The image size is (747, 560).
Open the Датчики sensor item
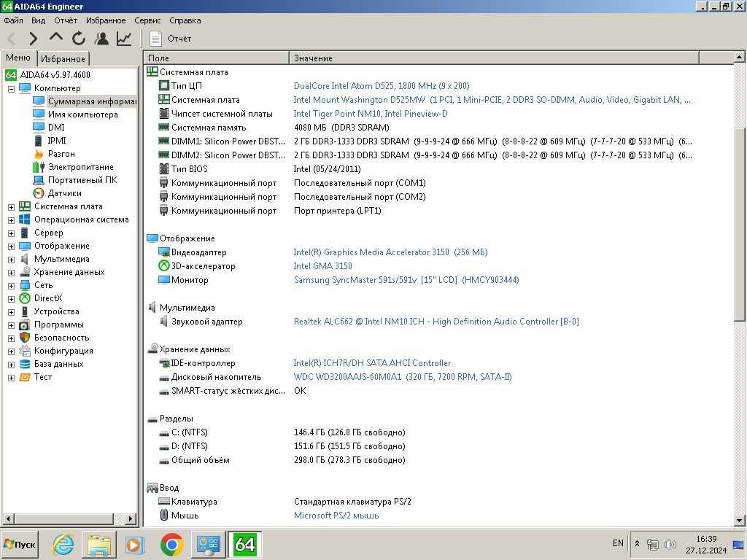57,192
